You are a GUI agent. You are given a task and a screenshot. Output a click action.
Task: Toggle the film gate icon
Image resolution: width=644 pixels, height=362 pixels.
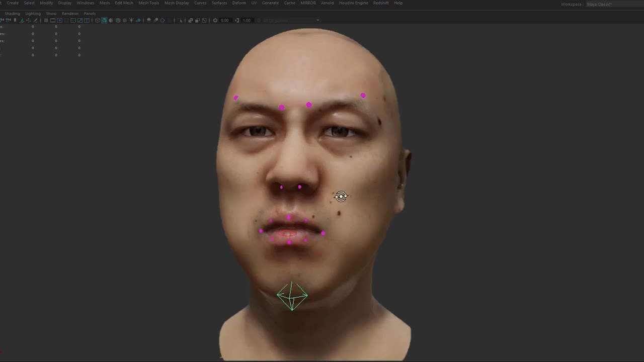tap(53, 20)
